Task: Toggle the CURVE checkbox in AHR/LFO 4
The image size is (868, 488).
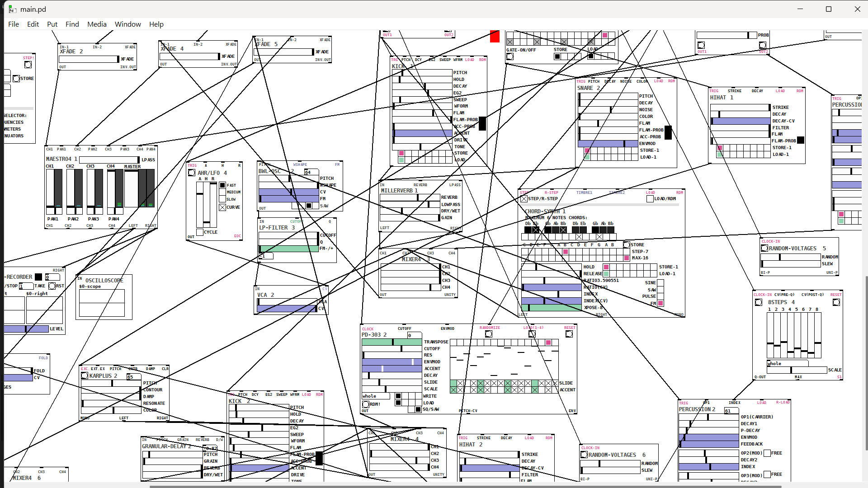Action: (222, 207)
